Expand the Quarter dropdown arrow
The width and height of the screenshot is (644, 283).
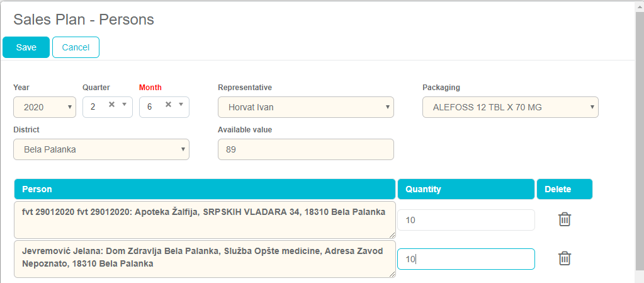(x=124, y=105)
